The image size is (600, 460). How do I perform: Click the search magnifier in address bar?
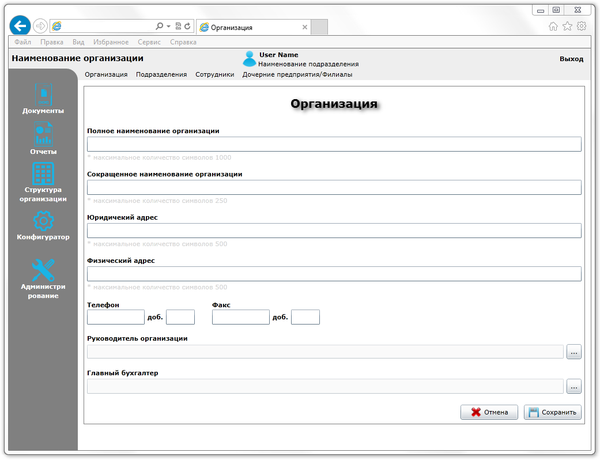(160, 26)
